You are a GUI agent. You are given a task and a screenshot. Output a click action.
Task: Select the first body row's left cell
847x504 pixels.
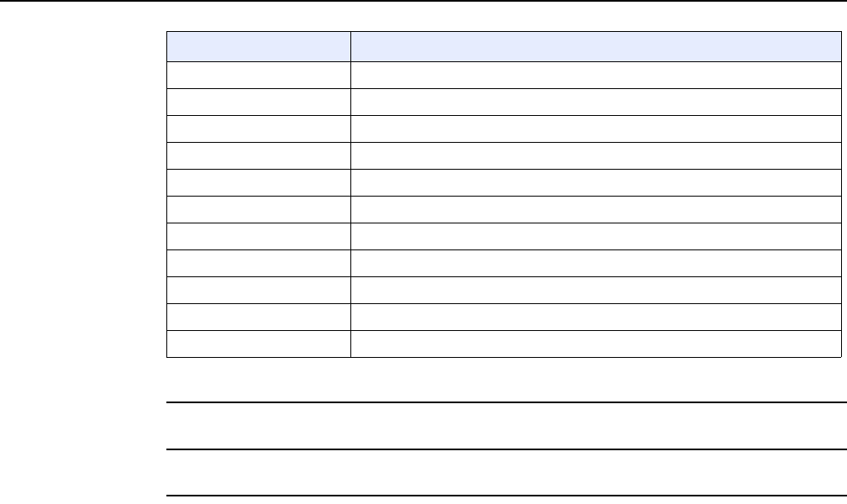coord(259,75)
